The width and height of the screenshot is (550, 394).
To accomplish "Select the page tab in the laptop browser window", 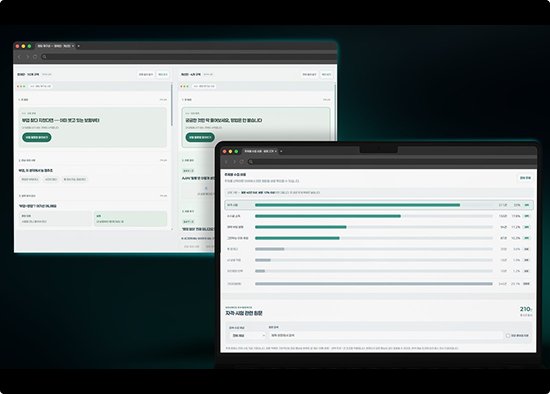I will click(260, 151).
